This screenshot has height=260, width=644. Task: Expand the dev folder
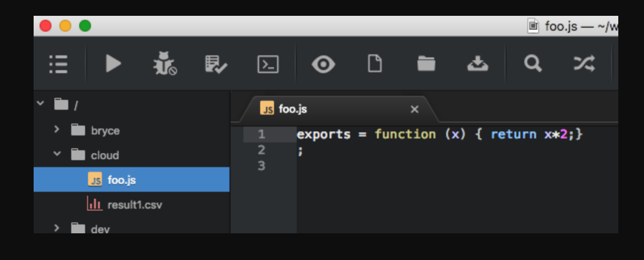click(56, 228)
